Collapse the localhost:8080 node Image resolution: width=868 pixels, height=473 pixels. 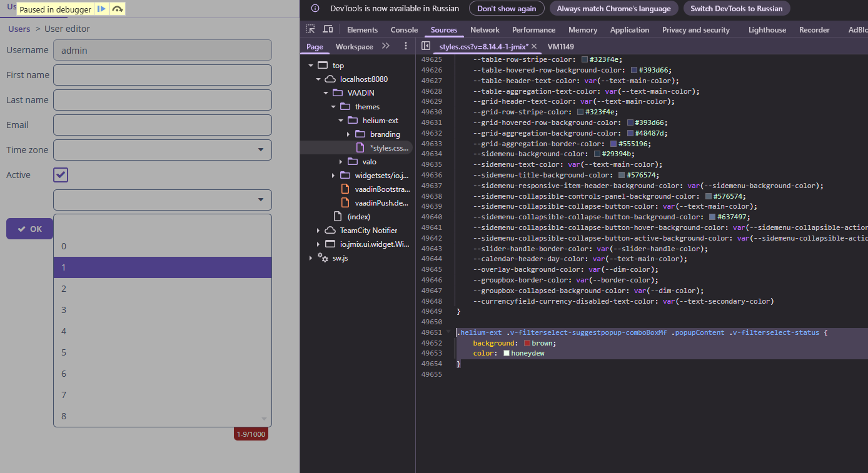pyautogui.click(x=318, y=79)
